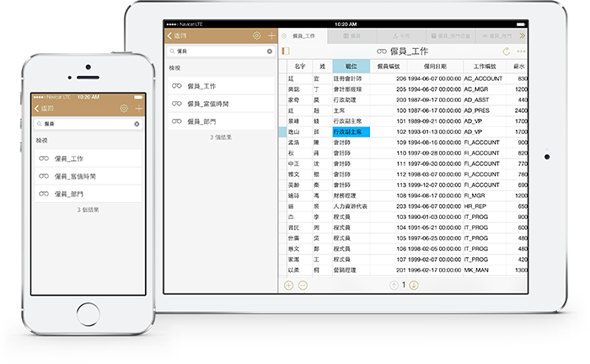Click the date 1999-12-07 00:00:00 cell
This screenshot has height=364, width=590.
click(434, 185)
